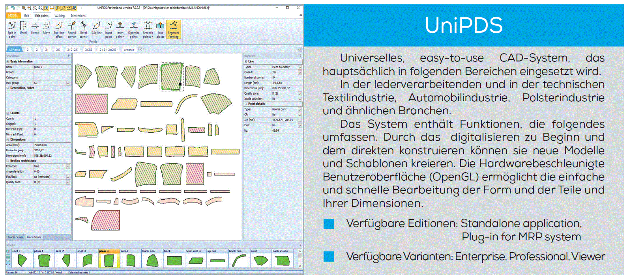
Task: Toggle the Segment forming tool
Action: click(173, 30)
